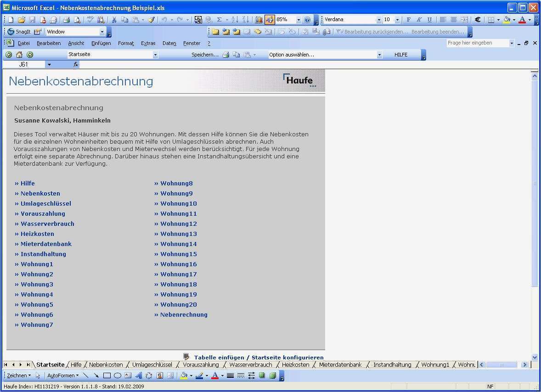The width and height of the screenshot is (541, 392).
Task: Toggle bold formatting in the formatting toolbar
Action: tap(408, 19)
